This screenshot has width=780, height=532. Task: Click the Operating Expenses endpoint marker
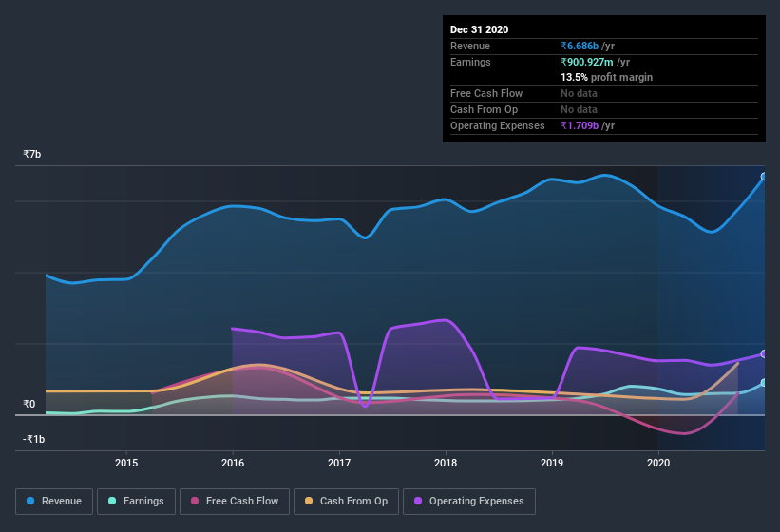[x=764, y=354]
